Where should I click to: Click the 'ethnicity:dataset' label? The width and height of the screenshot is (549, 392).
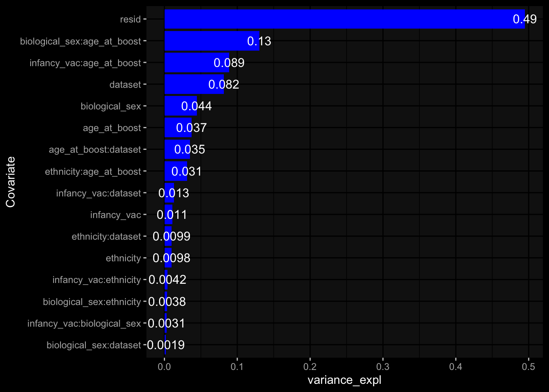click(106, 236)
